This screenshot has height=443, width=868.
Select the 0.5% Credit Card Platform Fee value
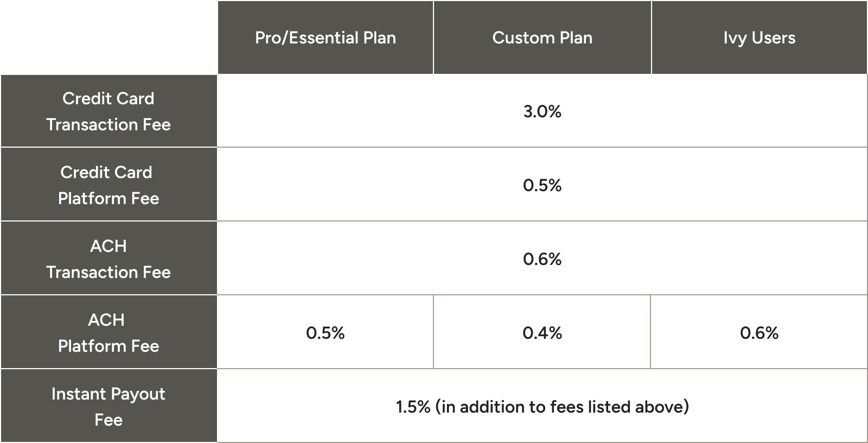(x=542, y=185)
